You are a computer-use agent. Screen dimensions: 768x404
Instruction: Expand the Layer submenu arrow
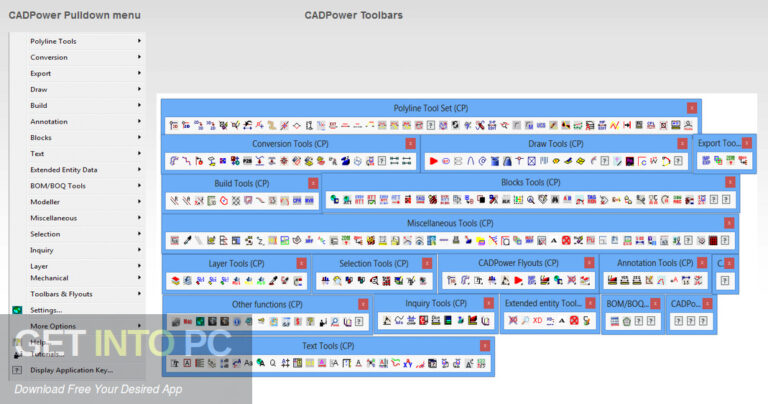[139, 266]
